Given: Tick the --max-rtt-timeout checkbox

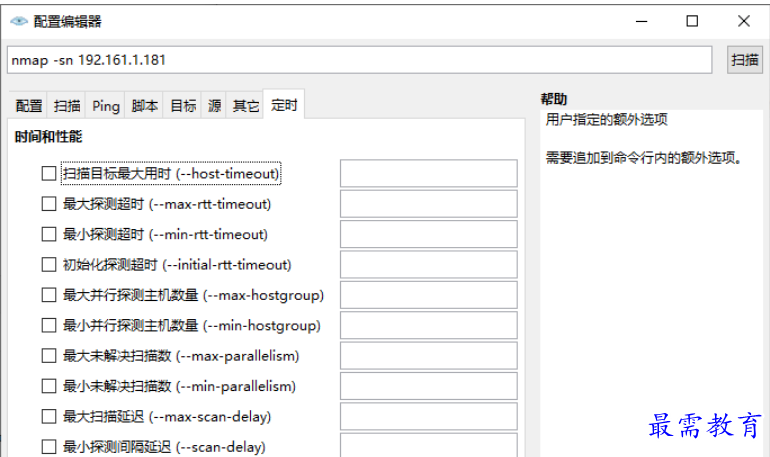Looking at the screenshot, I should coord(49,204).
